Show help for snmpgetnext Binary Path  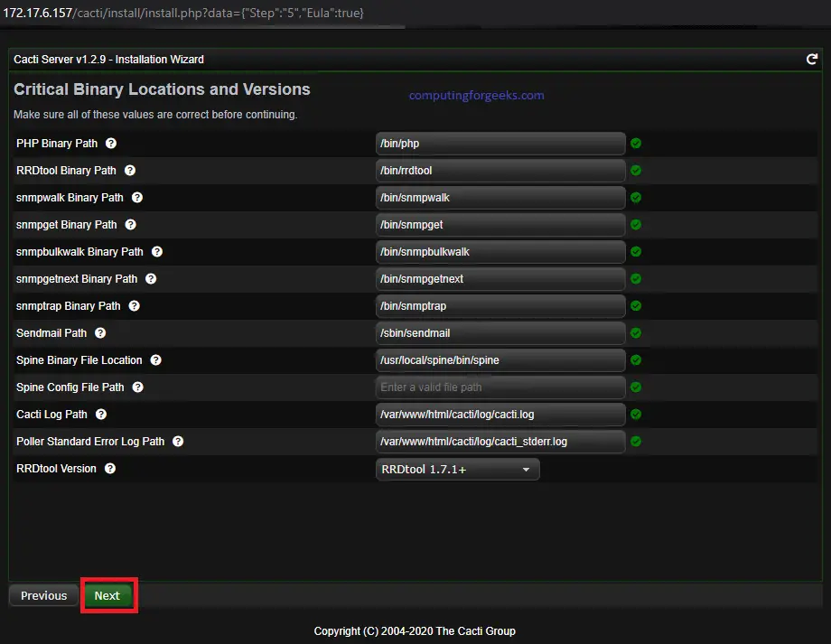coord(151,278)
